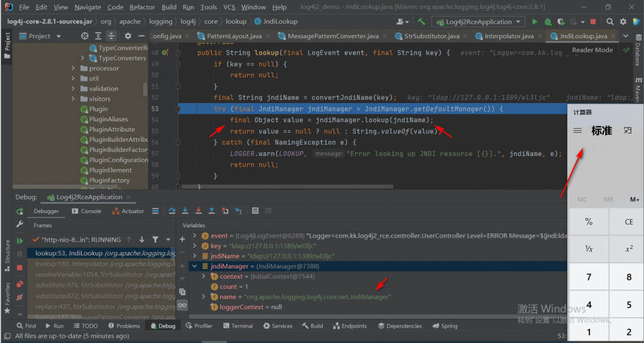The height and width of the screenshot is (343, 644).
Task: Click the Show Execution Point icon
Action: tap(155, 211)
